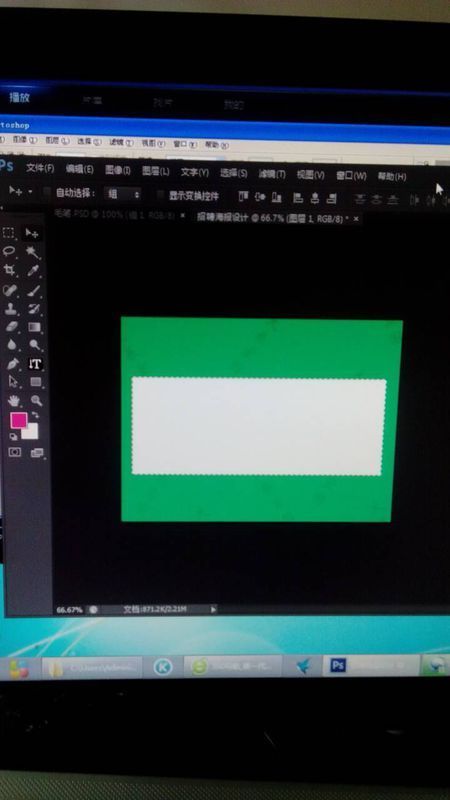Open the 滤镜(T) menu
The width and height of the screenshot is (450, 800).
(272, 174)
